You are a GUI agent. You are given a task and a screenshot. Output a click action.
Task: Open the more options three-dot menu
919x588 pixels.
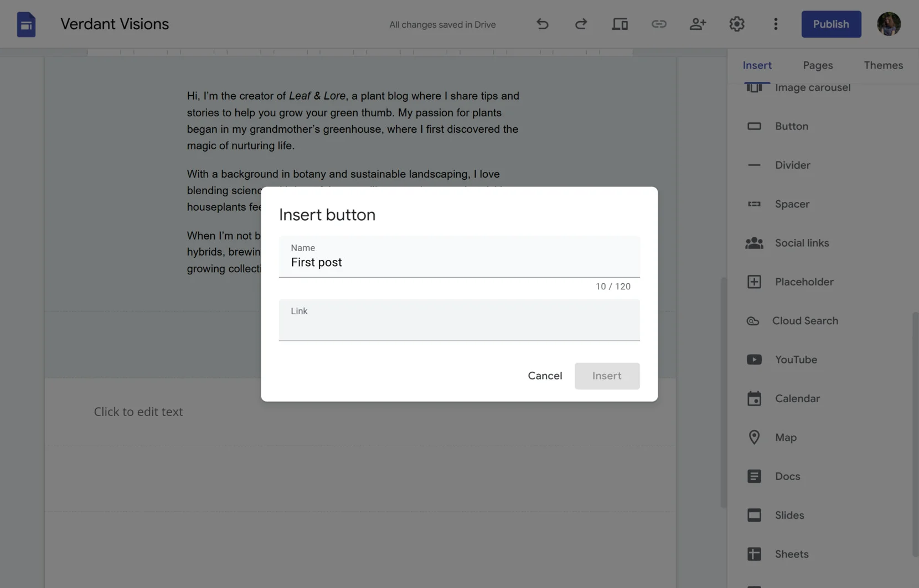pyautogui.click(x=776, y=24)
